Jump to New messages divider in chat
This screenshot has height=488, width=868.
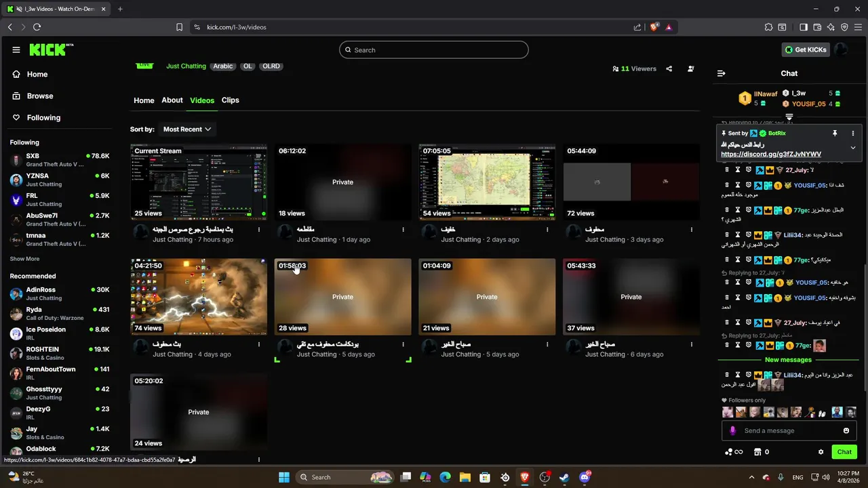(788, 360)
